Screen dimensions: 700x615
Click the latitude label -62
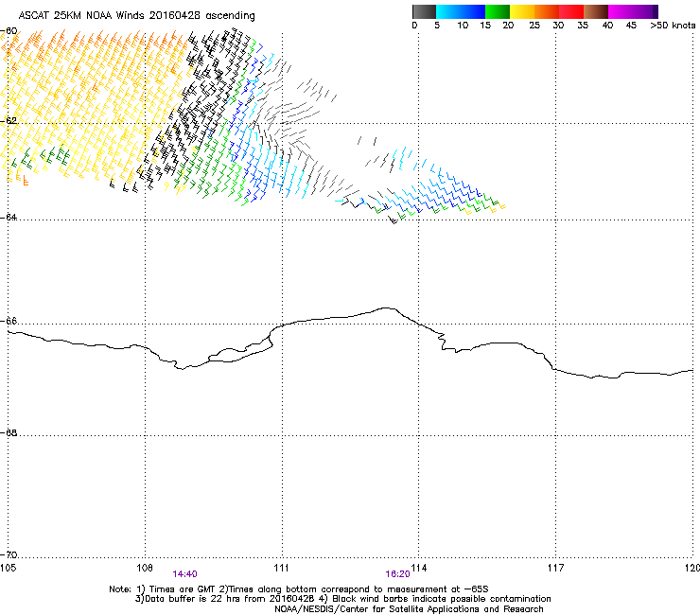click(x=9, y=120)
